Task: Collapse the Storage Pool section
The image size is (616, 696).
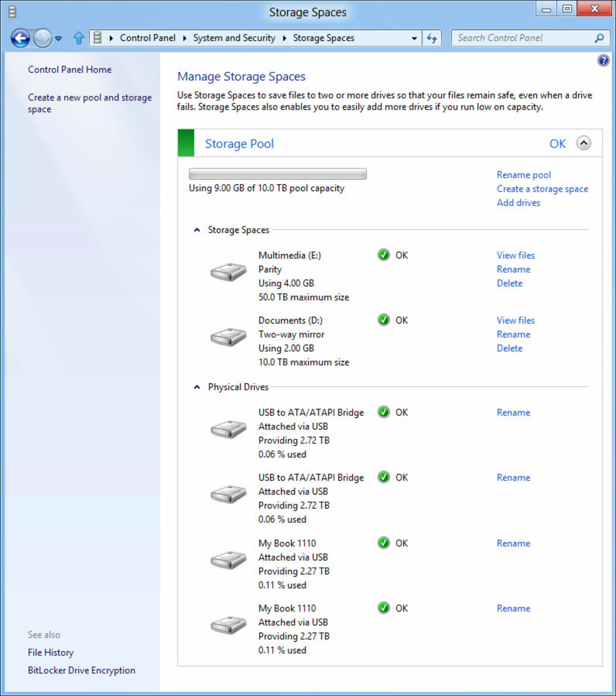Action: pyautogui.click(x=584, y=143)
